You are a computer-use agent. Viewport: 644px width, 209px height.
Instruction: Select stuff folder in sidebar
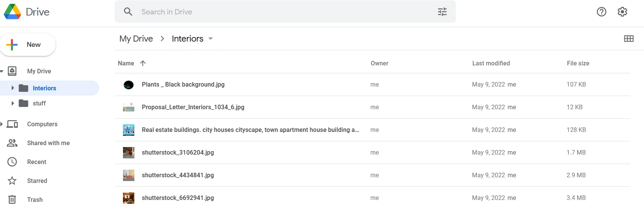click(39, 103)
